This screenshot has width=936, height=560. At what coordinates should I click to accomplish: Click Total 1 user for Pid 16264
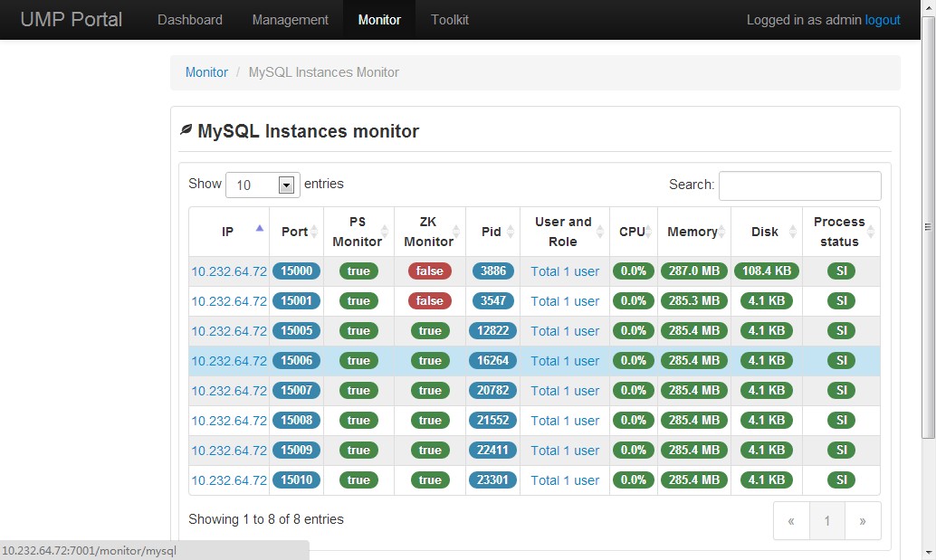(x=565, y=361)
